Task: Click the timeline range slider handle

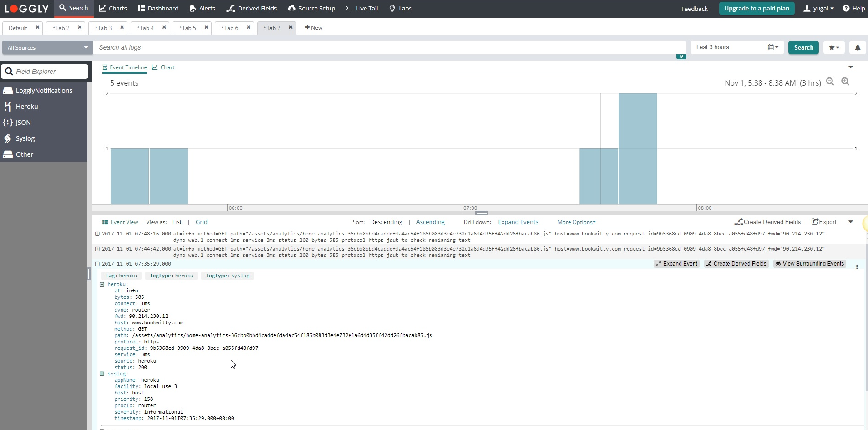Action: [481, 213]
